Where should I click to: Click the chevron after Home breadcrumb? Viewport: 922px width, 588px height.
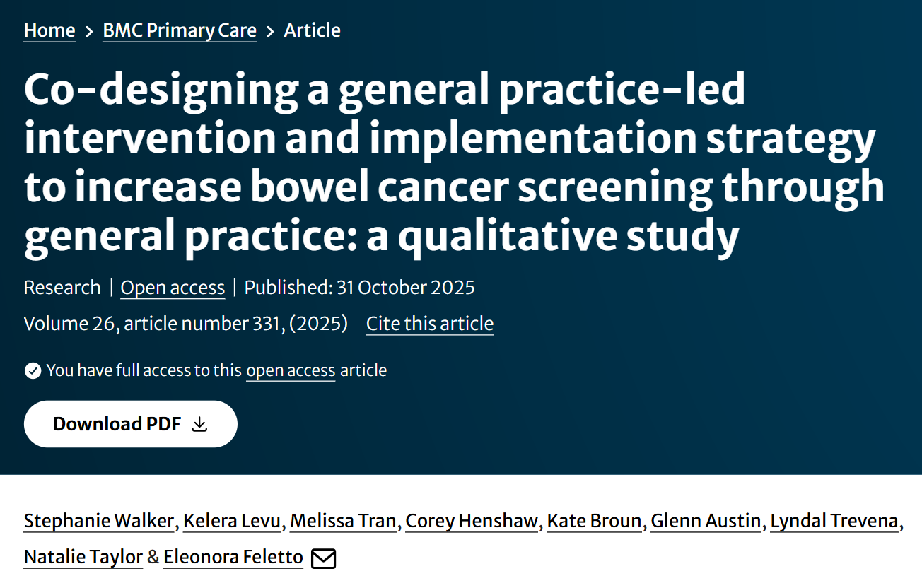click(88, 31)
